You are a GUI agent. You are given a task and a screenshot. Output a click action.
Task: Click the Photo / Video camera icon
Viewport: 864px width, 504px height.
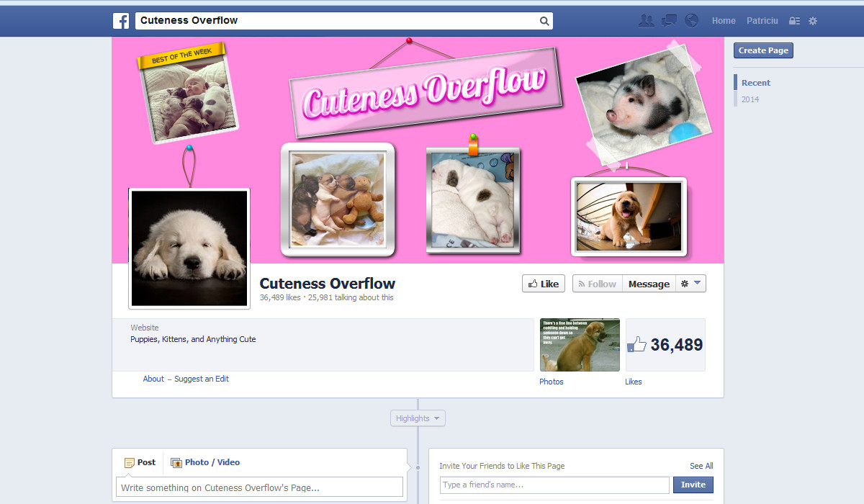(x=176, y=462)
